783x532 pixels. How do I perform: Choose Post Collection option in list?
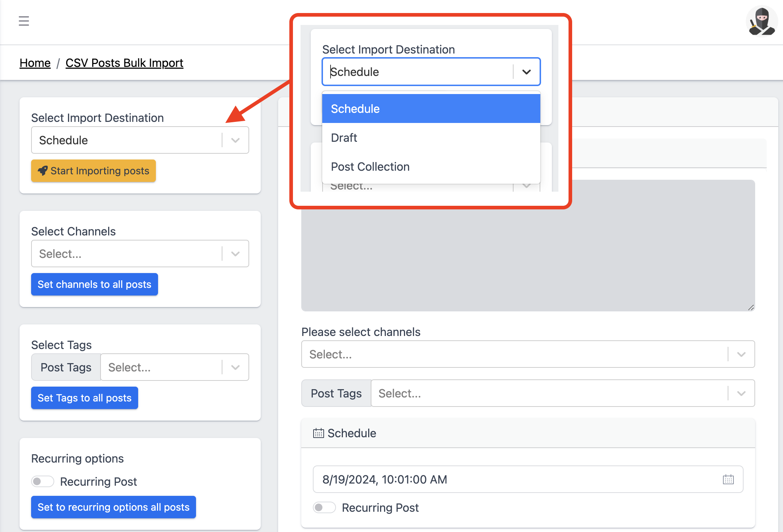[x=431, y=166]
